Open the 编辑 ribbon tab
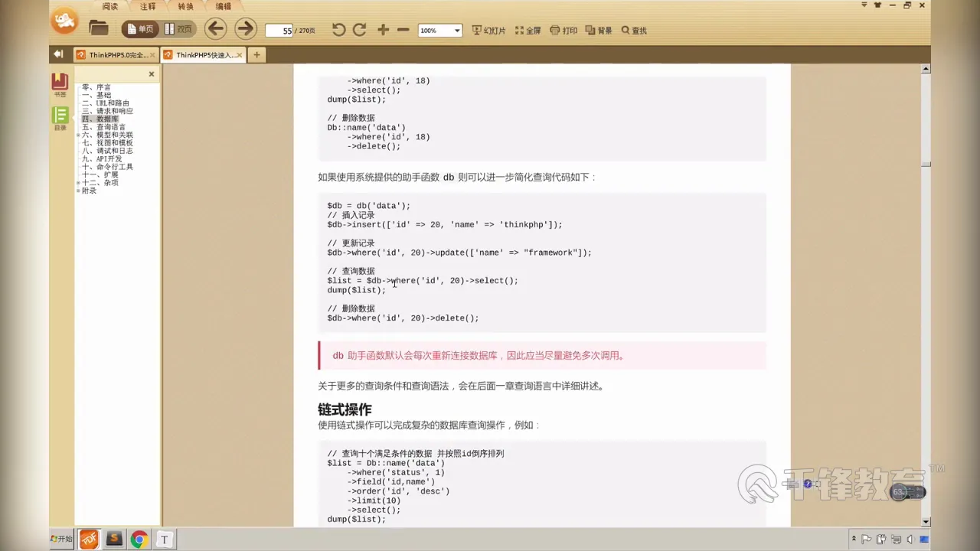980x551 pixels. click(223, 6)
